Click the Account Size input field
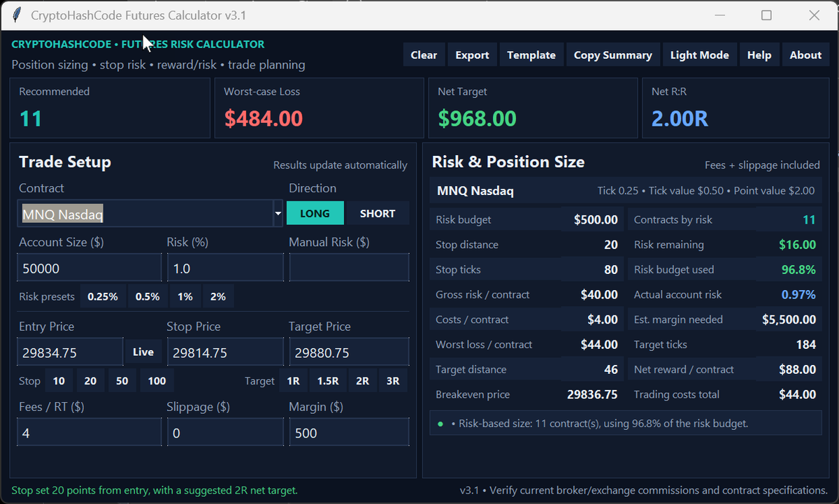This screenshot has height=504, width=839. [x=89, y=268]
